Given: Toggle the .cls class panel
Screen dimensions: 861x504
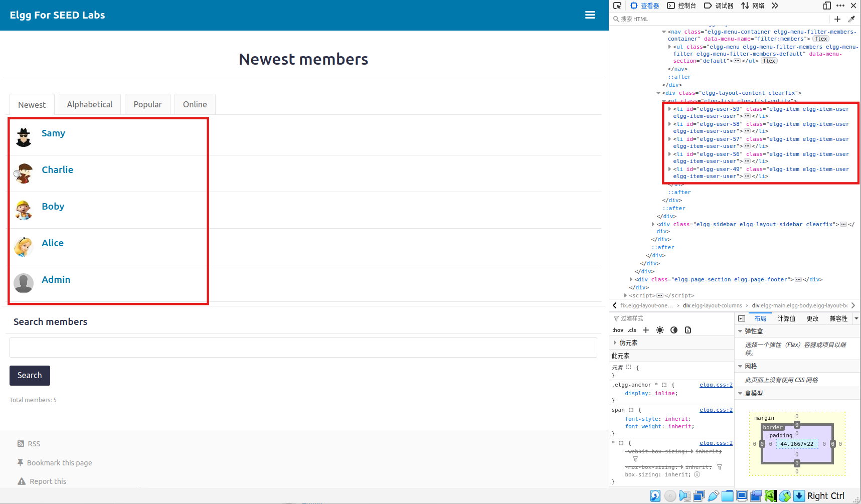Looking at the screenshot, I should [x=632, y=330].
